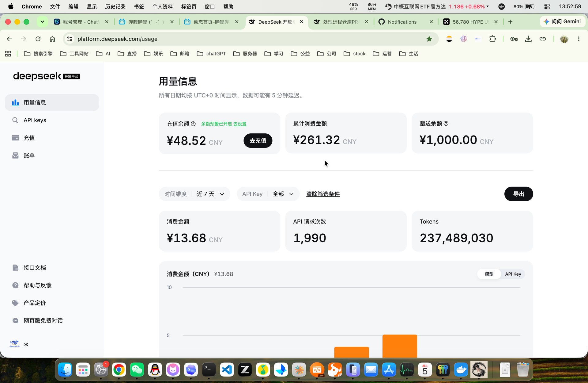Bookmark this page with the star icon
588x383 pixels.
coord(429,39)
